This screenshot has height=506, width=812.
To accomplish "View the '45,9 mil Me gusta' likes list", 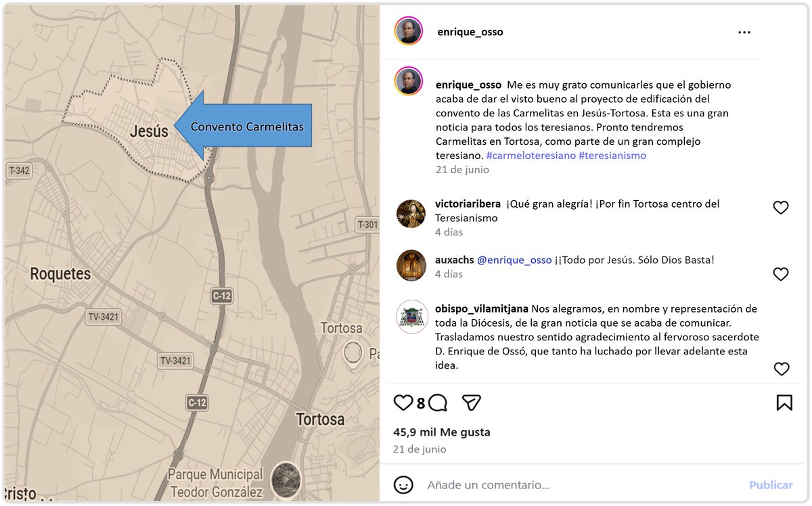I will click(x=442, y=432).
